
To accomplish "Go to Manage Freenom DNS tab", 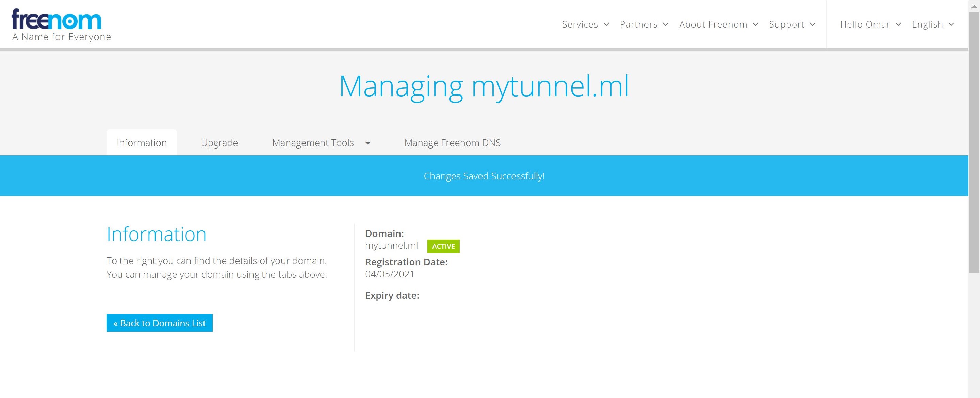I will (452, 142).
